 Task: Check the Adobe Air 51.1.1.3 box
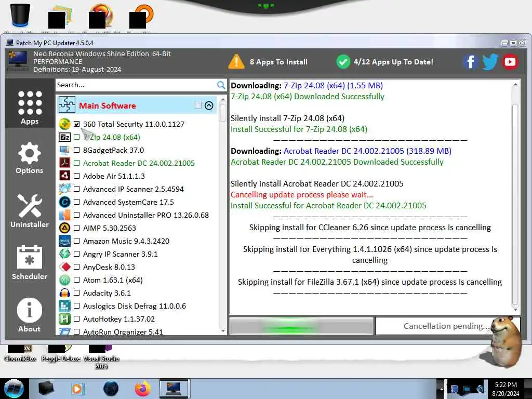tap(77, 176)
